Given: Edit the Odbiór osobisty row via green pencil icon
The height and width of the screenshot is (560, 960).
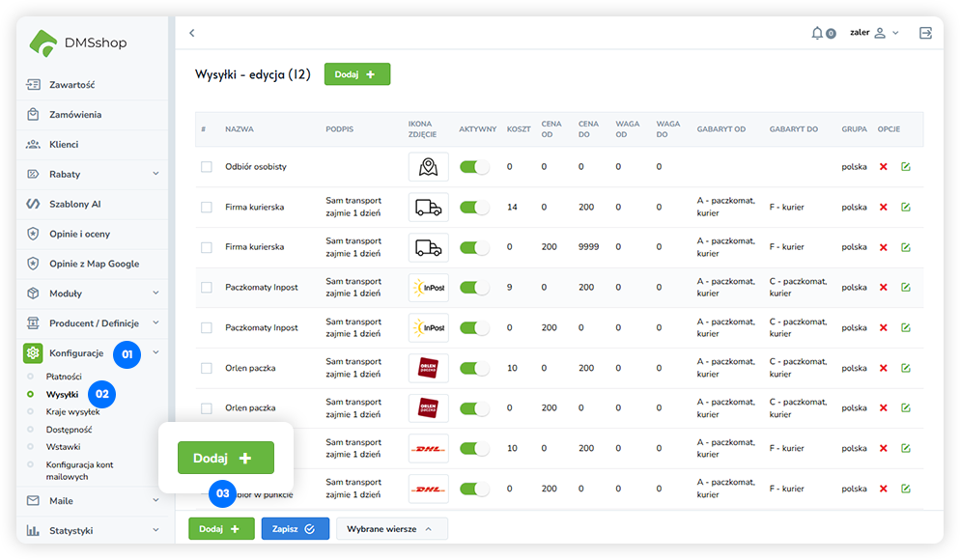Looking at the screenshot, I should [906, 167].
